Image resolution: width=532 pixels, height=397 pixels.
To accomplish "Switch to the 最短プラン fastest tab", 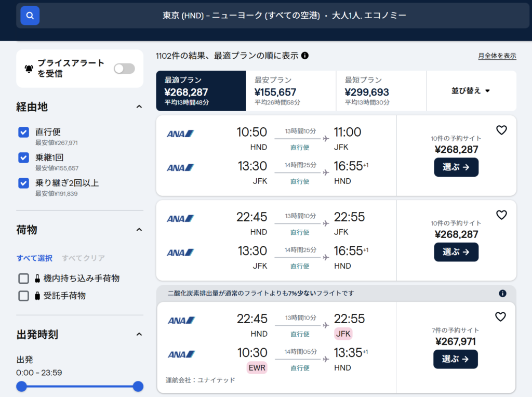I will (x=381, y=91).
